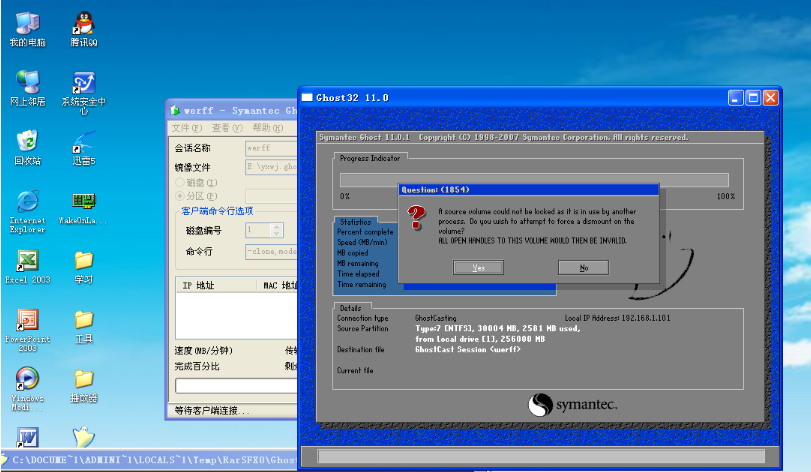Screen dimensions: 811x472
Task: Click the Ghost32 bottom status field
Action: tap(540, 456)
